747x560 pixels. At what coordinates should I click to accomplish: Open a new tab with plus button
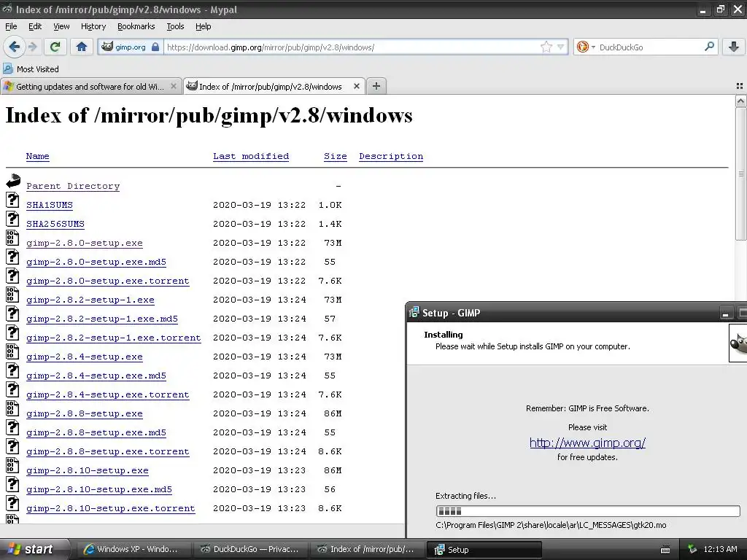pos(376,86)
